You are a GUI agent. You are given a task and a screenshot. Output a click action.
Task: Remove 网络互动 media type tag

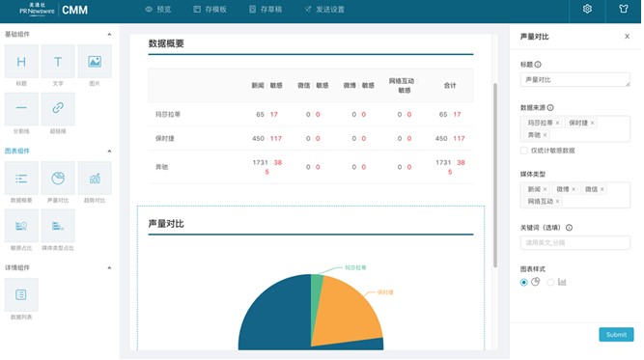[x=557, y=201]
